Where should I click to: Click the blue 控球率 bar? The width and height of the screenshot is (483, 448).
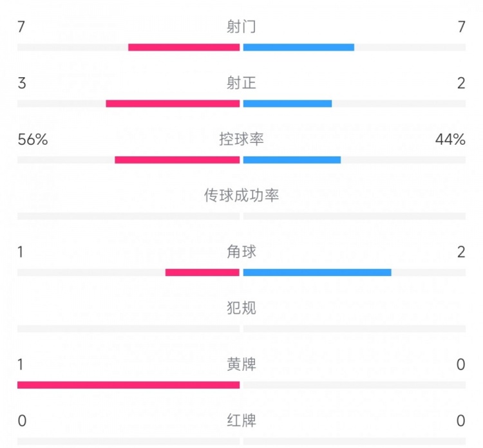click(x=292, y=160)
